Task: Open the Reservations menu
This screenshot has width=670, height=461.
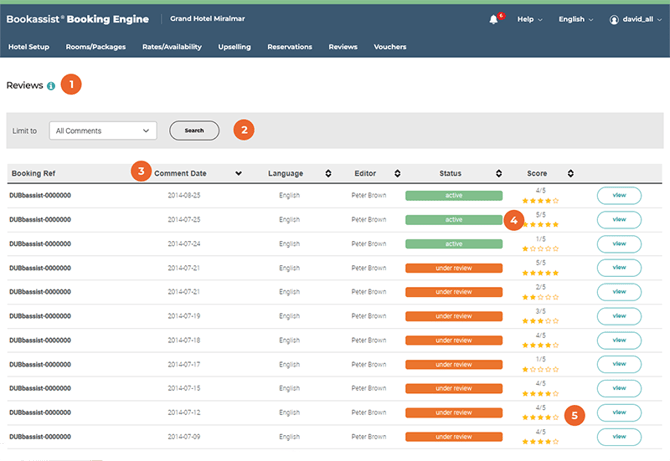Action: [289, 47]
